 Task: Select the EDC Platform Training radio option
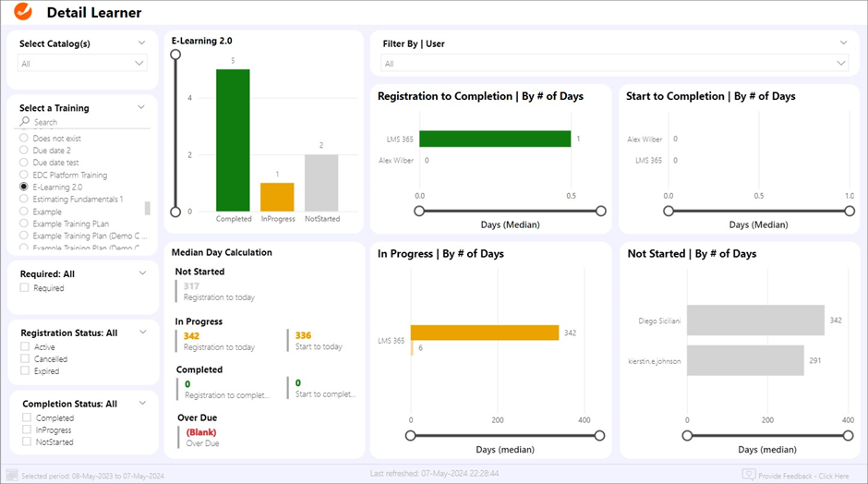[24, 175]
